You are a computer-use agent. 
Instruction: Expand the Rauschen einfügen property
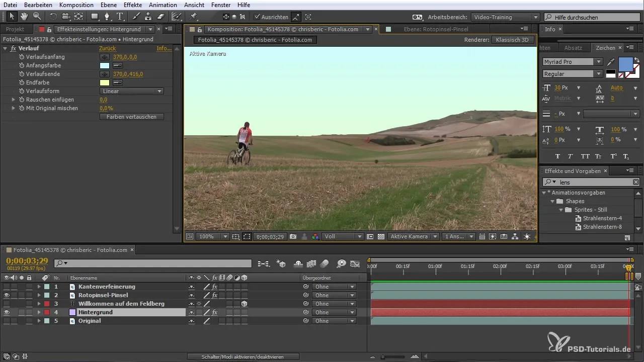[x=14, y=100]
